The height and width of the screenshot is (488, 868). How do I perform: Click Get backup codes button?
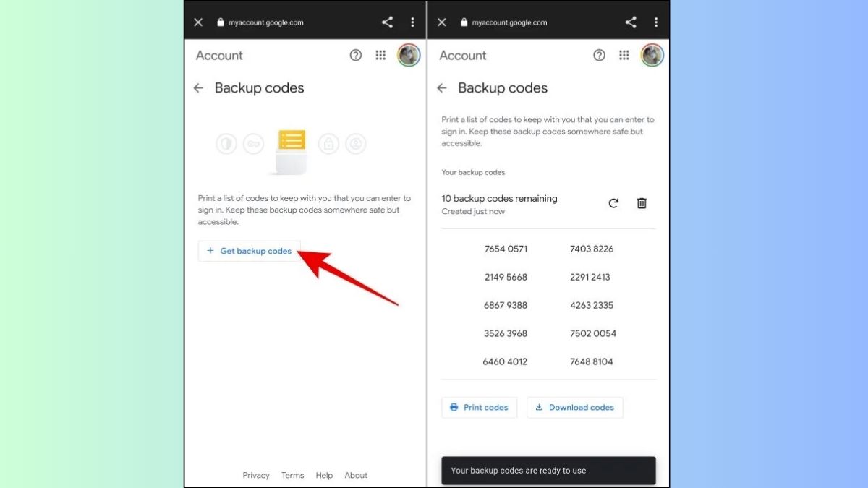249,251
